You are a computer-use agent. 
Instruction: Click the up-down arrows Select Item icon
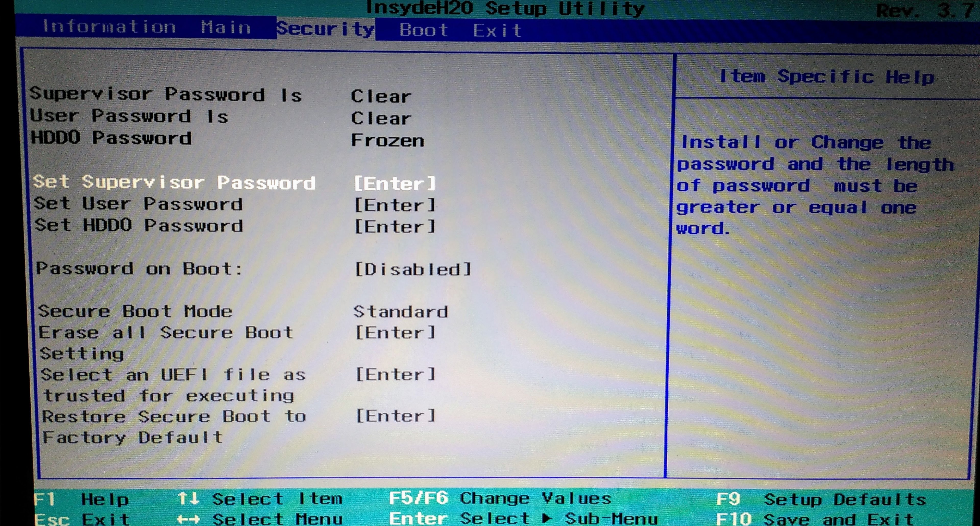click(x=188, y=498)
